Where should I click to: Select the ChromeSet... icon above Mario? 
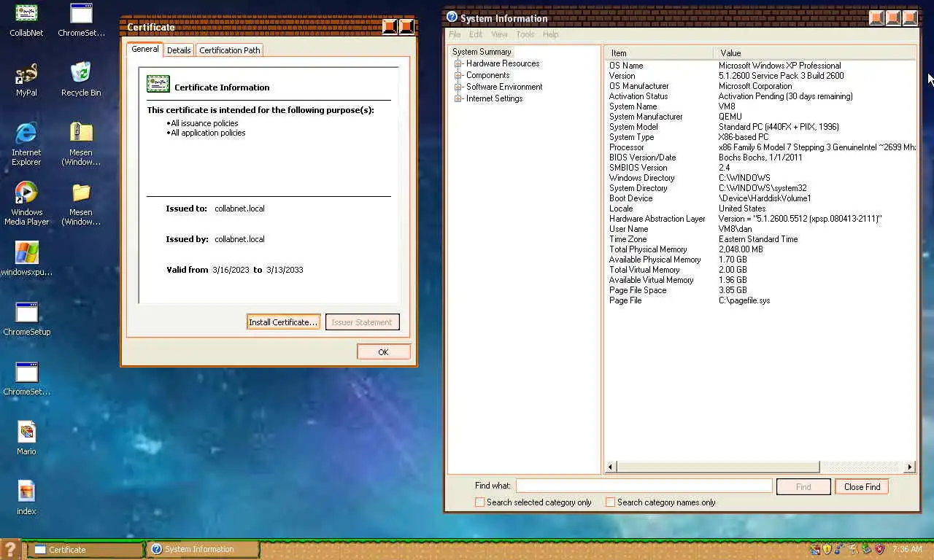coord(26,378)
